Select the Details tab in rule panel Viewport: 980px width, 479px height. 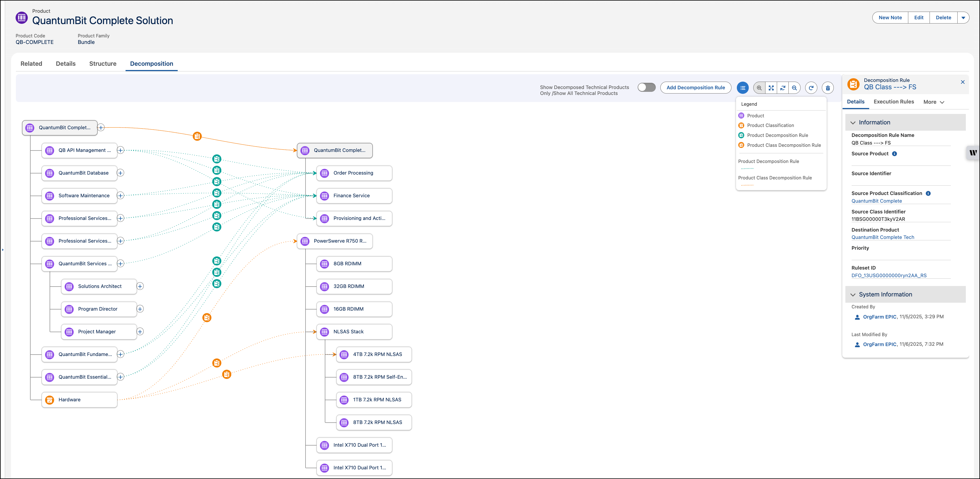tap(856, 101)
